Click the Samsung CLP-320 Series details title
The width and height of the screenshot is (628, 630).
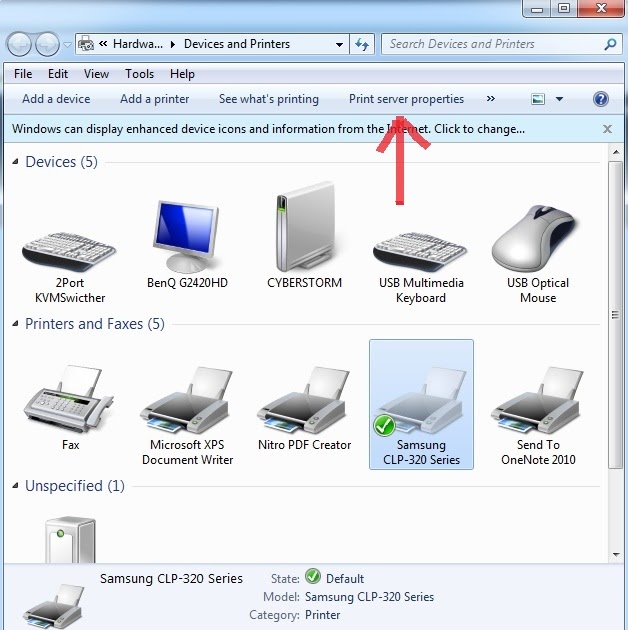tap(171, 578)
